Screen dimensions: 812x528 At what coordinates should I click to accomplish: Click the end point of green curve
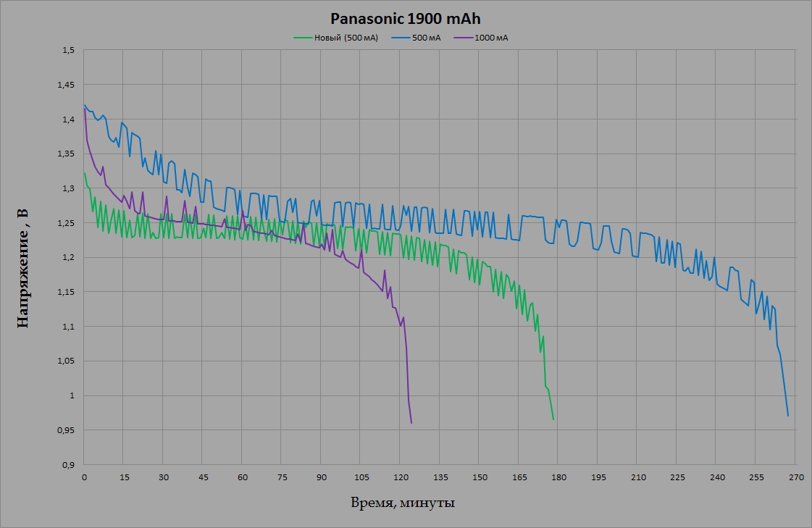pyautogui.click(x=553, y=419)
